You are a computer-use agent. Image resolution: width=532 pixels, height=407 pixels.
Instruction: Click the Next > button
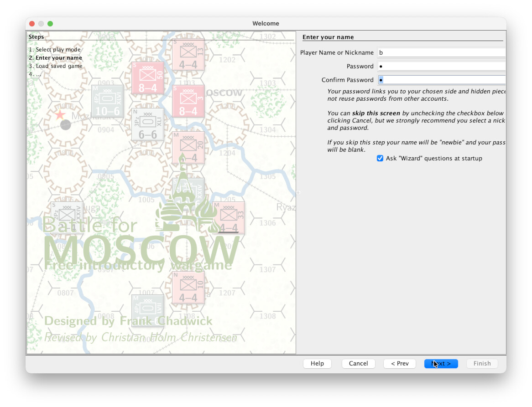pyautogui.click(x=441, y=363)
